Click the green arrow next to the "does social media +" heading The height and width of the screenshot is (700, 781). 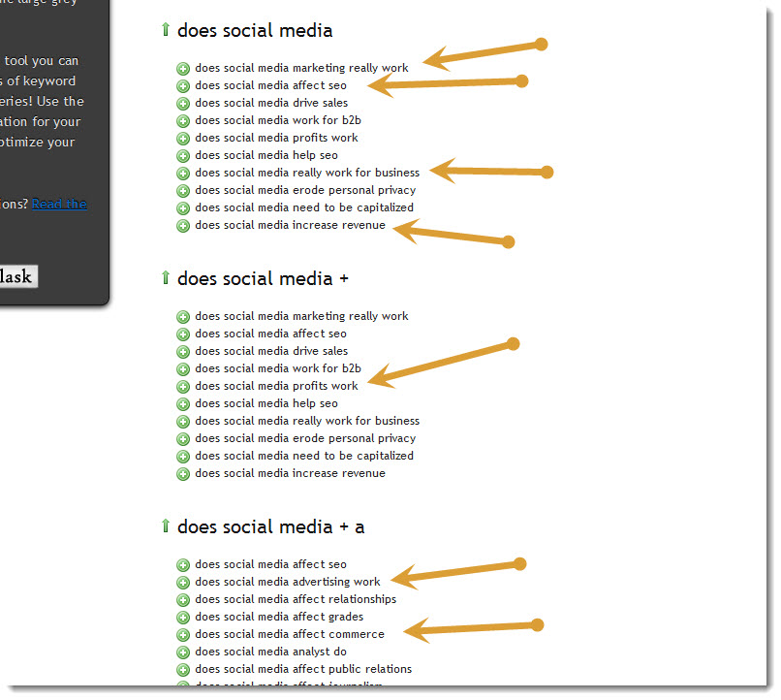pos(166,278)
